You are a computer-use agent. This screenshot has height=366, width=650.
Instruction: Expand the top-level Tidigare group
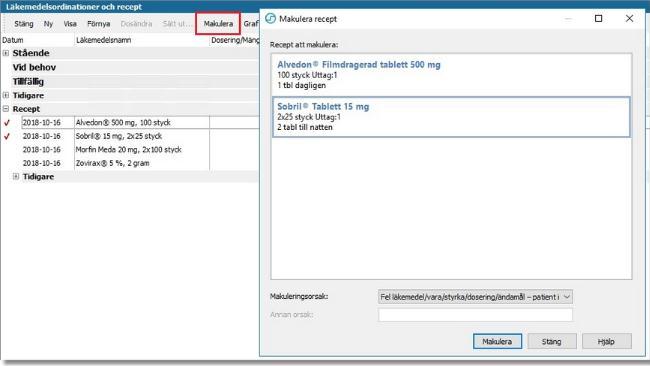pos(6,95)
